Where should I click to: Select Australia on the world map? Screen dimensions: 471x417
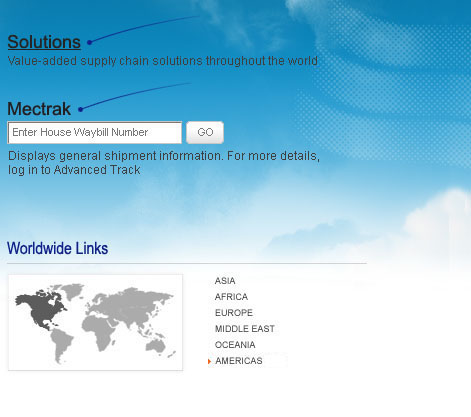pyautogui.click(x=156, y=347)
